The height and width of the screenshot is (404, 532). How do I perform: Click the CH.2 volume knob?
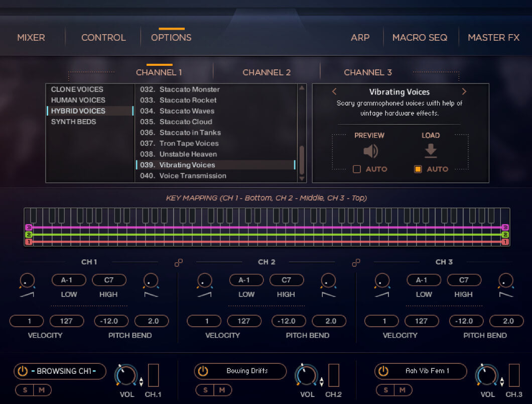pyautogui.click(x=306, y=375)
